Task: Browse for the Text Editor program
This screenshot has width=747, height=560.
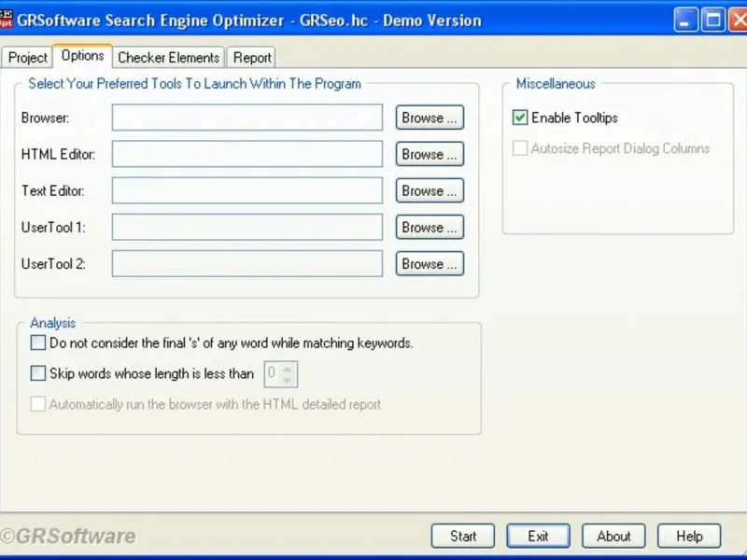Action: (x=430, y=190)
